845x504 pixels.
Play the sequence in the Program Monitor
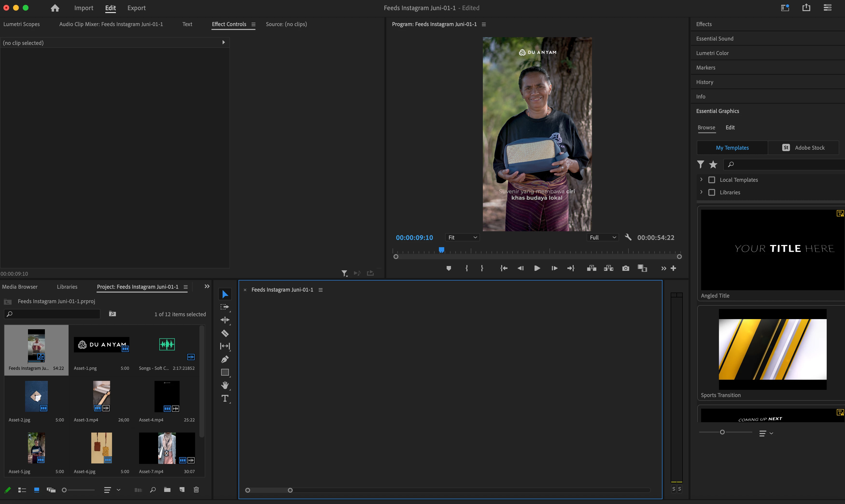(537, 268)
